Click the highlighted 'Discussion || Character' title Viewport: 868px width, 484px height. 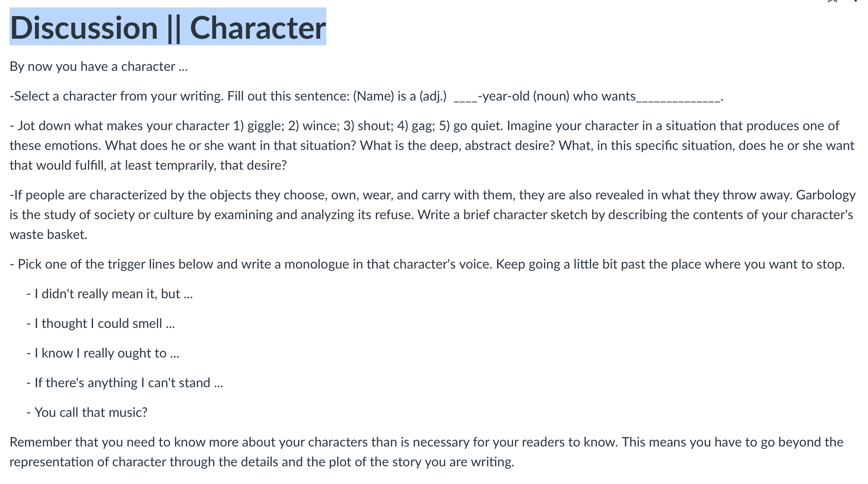pos(168,27)
